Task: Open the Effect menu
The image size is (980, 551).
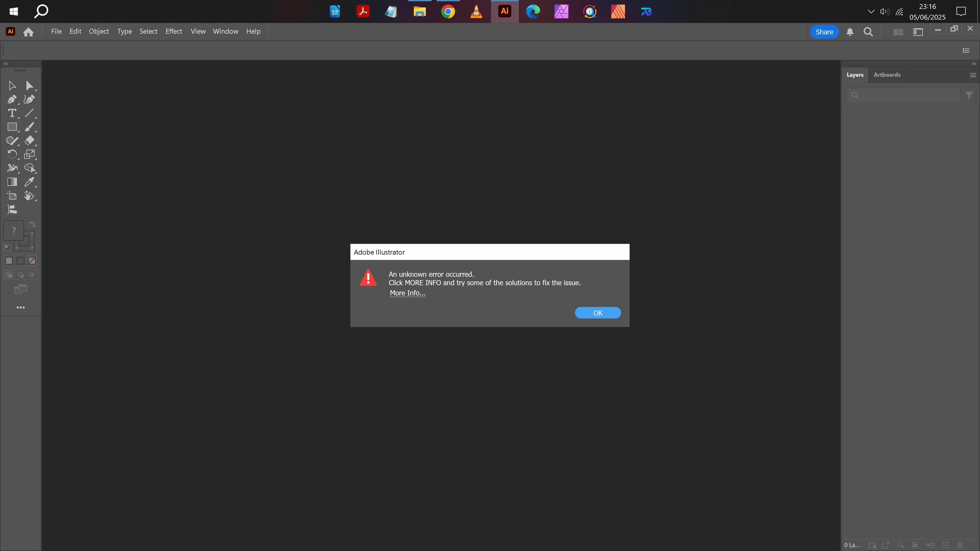Action: 174,32
